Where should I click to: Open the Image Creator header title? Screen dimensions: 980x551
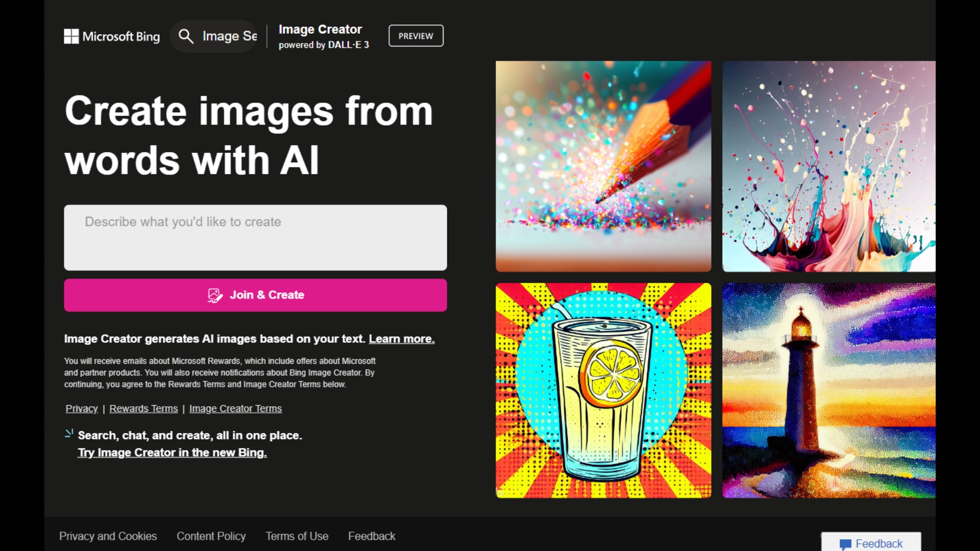320,30
